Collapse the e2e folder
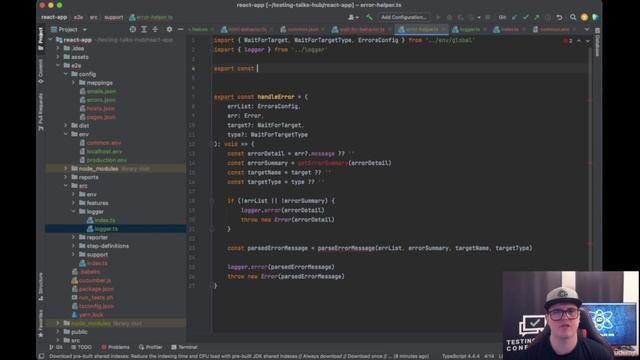This screenshot has width=640, height=360. [58, 65]
